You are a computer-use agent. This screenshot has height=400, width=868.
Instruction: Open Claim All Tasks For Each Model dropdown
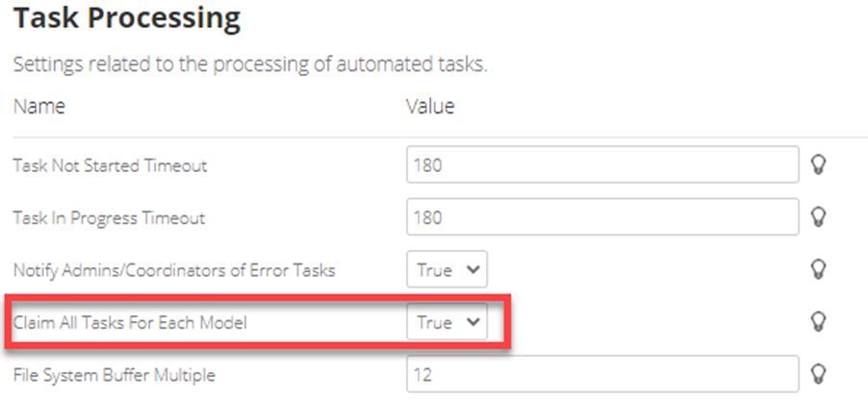[447, 322]
